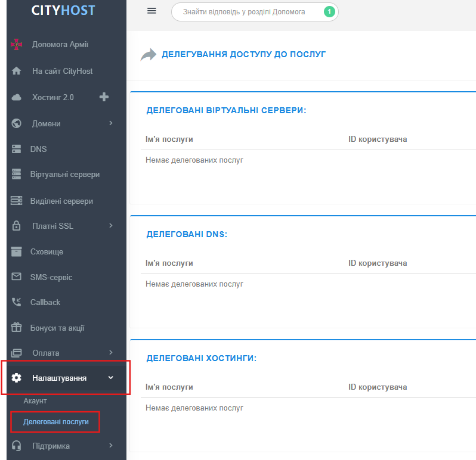Viewport: 476px width, 460px height.
Task: Click the envelope icon for SMS-сервіс
Action: coord(17,276)
